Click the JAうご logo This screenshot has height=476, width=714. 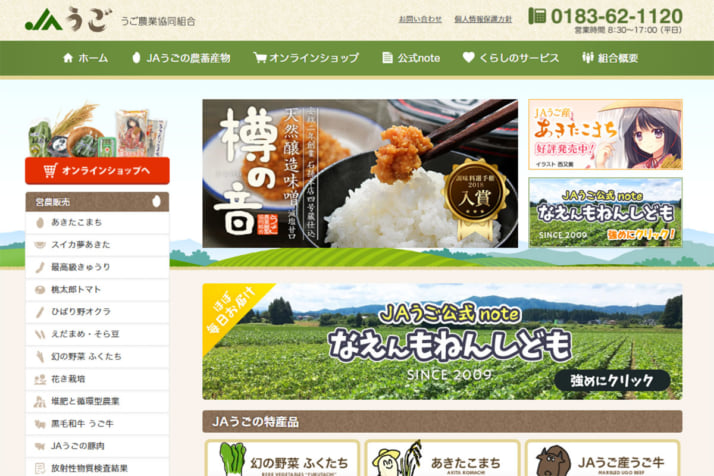(68, 19)
